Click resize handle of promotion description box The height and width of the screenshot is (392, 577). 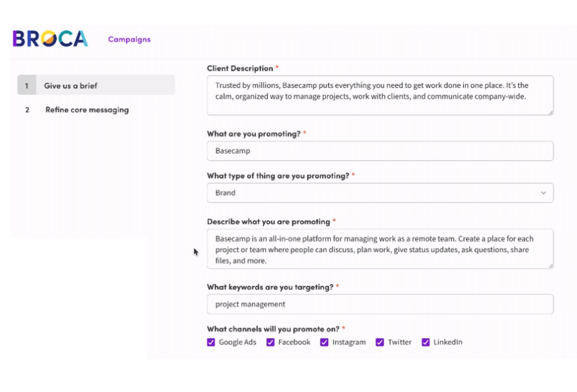[x=550, y=265]
